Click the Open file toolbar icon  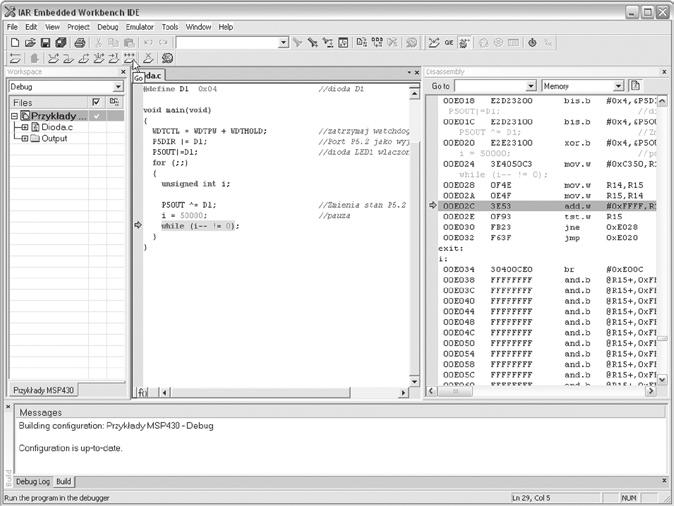(x=30, y=43)
